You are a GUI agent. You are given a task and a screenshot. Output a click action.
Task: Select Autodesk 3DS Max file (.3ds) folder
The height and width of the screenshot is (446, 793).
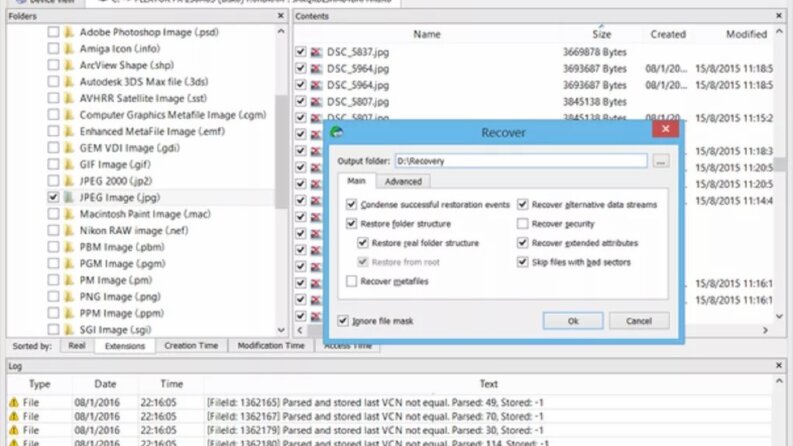(x=144, y=82)
